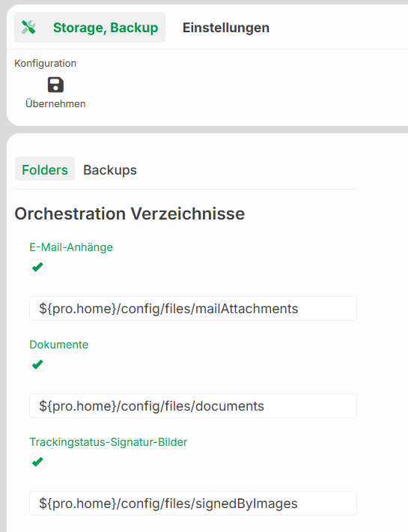Toggle the E-Mail-Anhänge checkbox
This screenshot has width=408, height=532.
tap(37, 267)
